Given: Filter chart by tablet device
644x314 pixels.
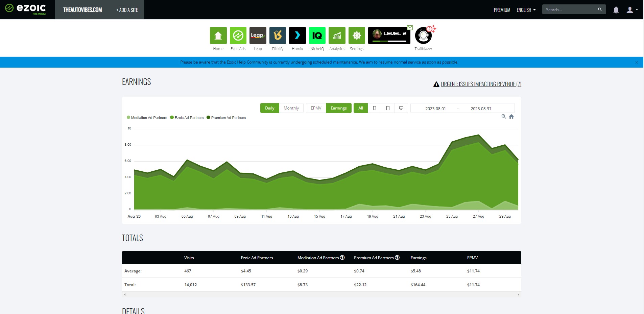Looking at the screenshot, I should pos(388,108).
